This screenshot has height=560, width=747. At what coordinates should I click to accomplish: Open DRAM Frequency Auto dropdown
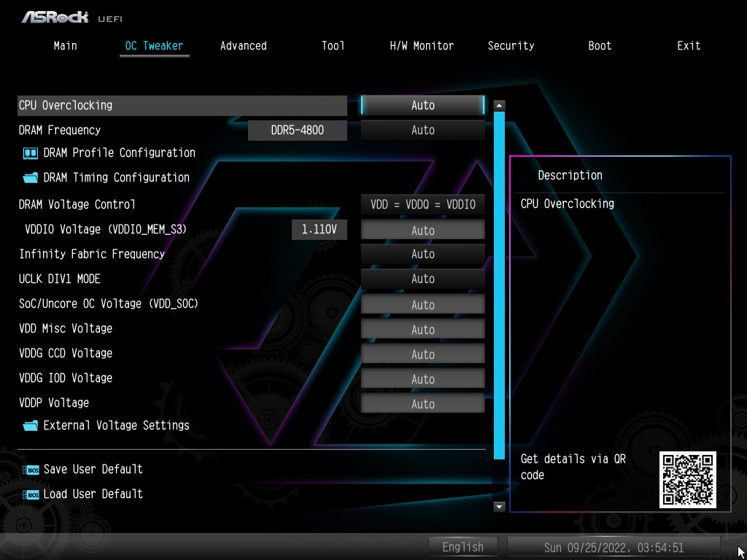pos(423,130)
